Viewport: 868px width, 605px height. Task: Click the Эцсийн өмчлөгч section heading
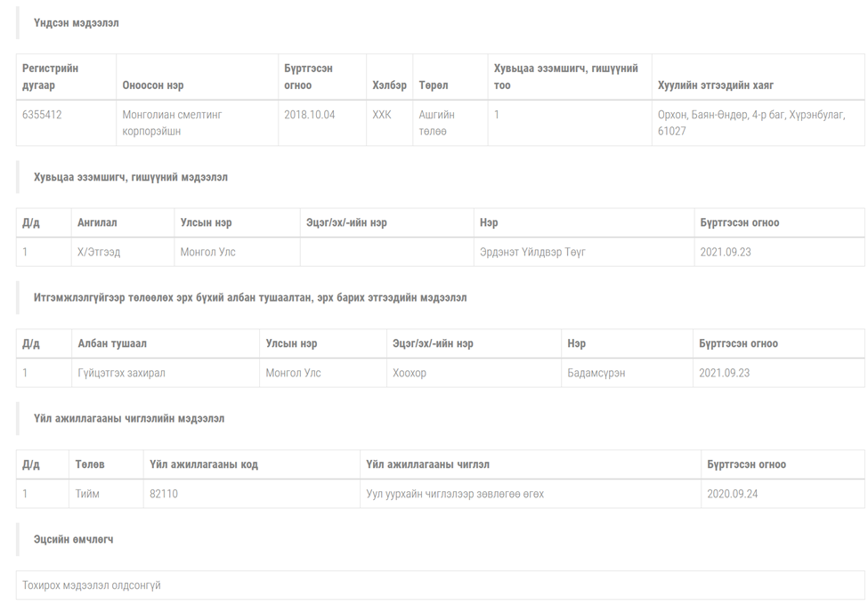click(73, 539)
